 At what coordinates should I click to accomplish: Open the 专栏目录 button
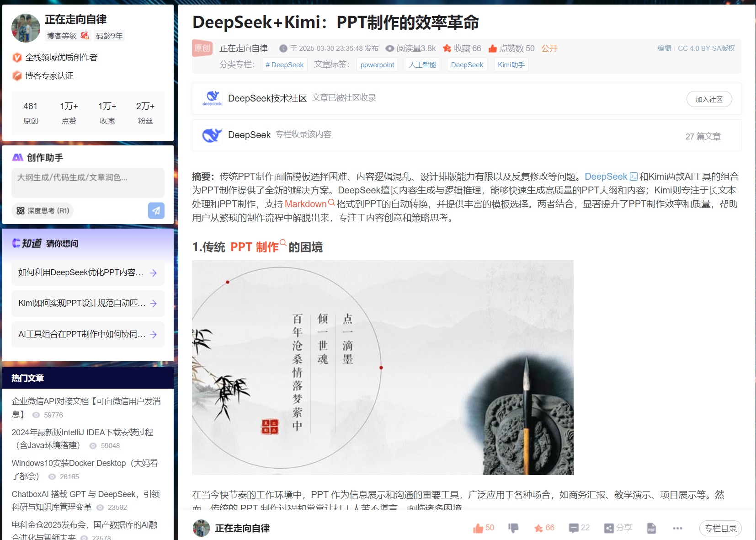pos(720,528)
